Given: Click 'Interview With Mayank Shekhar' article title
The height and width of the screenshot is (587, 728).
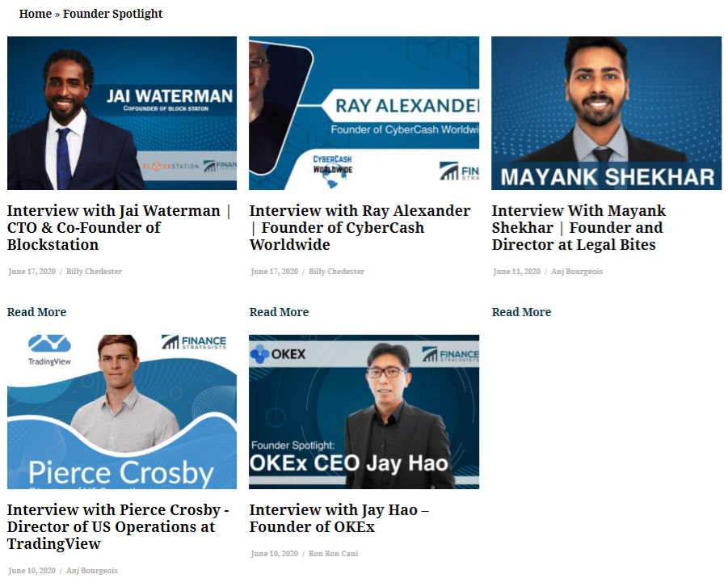Looking at the screenshot, I should click(579, 228).
